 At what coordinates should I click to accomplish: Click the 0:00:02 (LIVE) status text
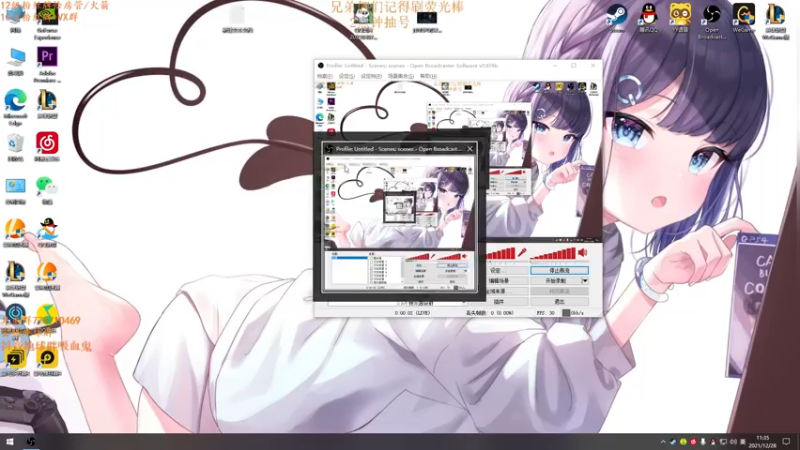pyautogui.click(x=412, y=313)
